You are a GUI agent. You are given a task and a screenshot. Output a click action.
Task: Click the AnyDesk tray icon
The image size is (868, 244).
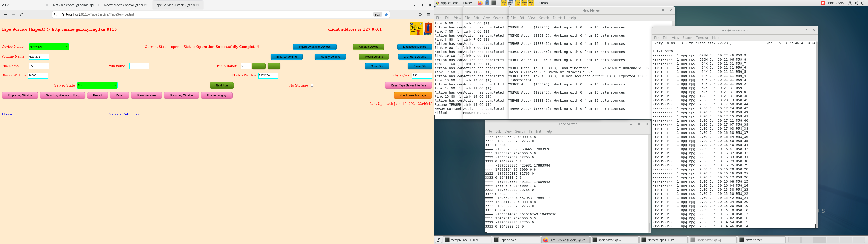point(823,3)
